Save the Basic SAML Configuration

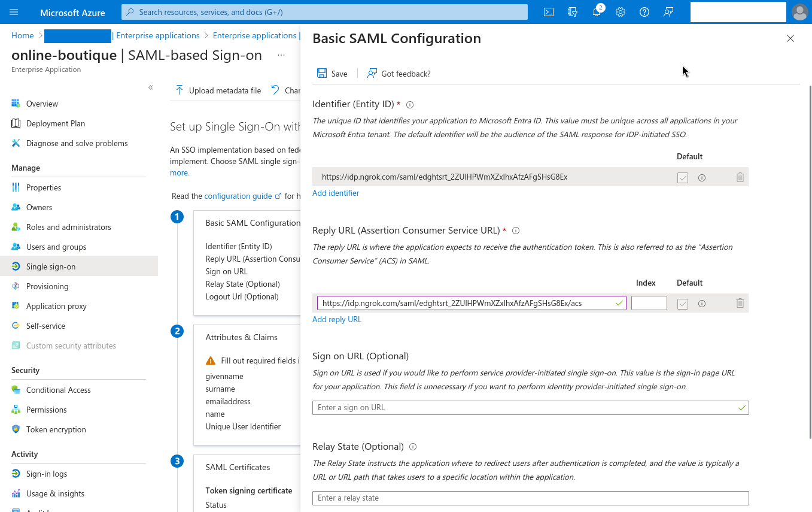click(x=332, y=73)
